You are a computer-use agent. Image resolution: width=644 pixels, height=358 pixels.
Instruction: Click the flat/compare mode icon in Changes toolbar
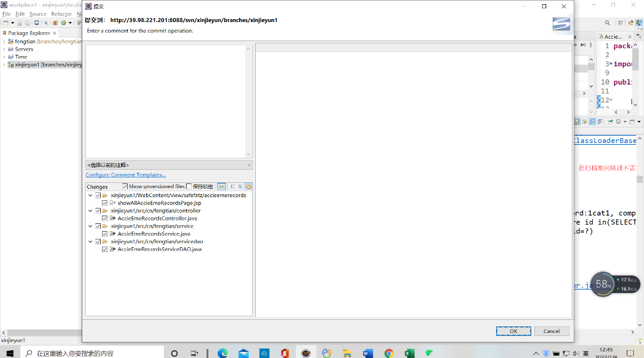point(221,186)
